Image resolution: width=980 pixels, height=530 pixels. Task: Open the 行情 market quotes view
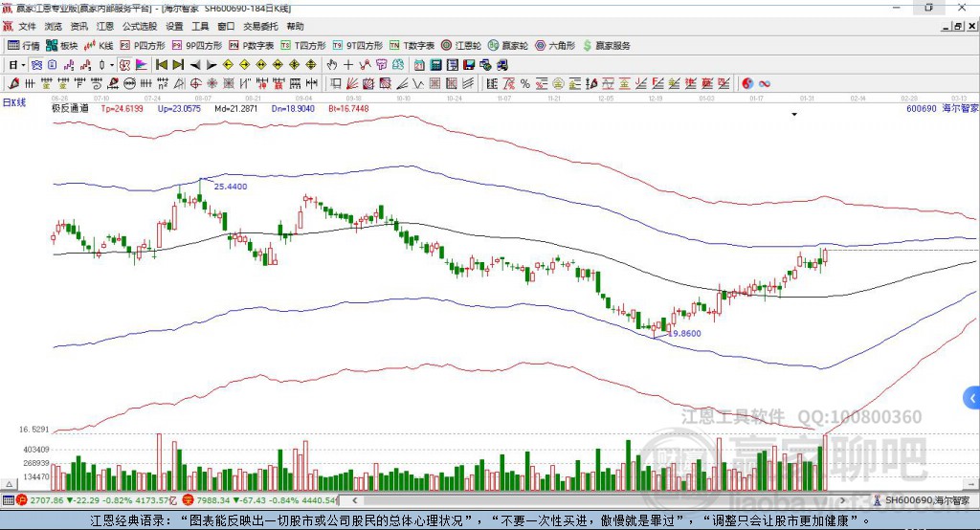pyautogui.click(x=23, y=46)
